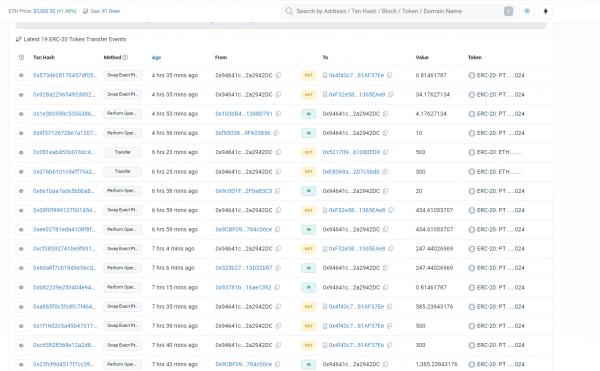Open details preview for the 7 hrs 15 mins row

click(21, 287)
